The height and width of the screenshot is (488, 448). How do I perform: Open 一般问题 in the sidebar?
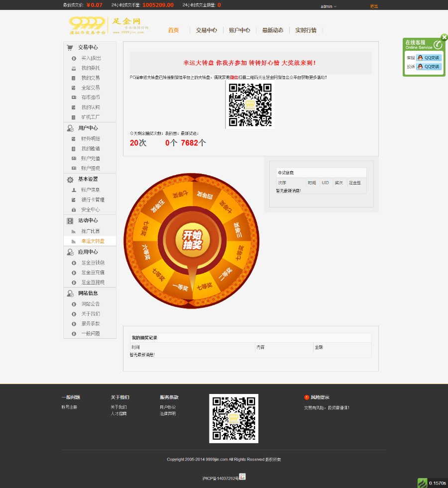[x=91, y=333]
